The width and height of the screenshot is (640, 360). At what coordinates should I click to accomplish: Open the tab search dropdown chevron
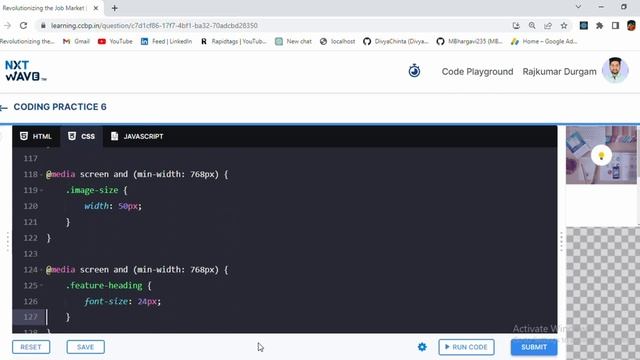coord(578,7)
